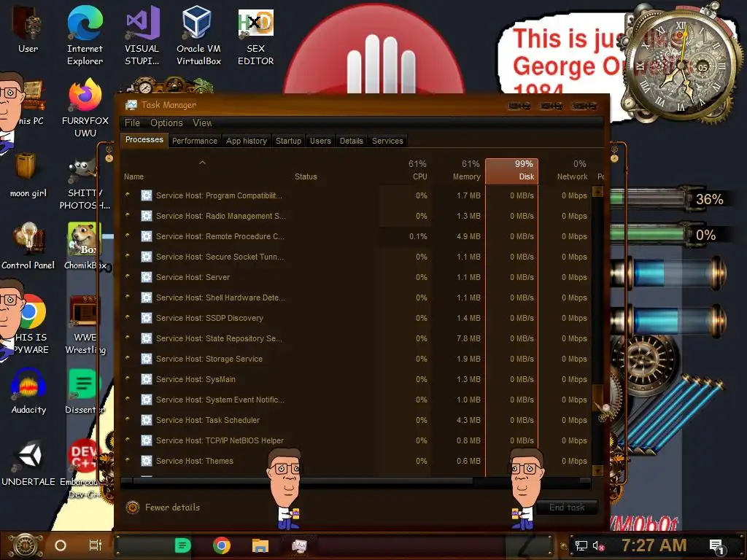Expand Service Host: Server row
Screen dimensions: 747x560
pyautogui.click(x=128, y=276)
